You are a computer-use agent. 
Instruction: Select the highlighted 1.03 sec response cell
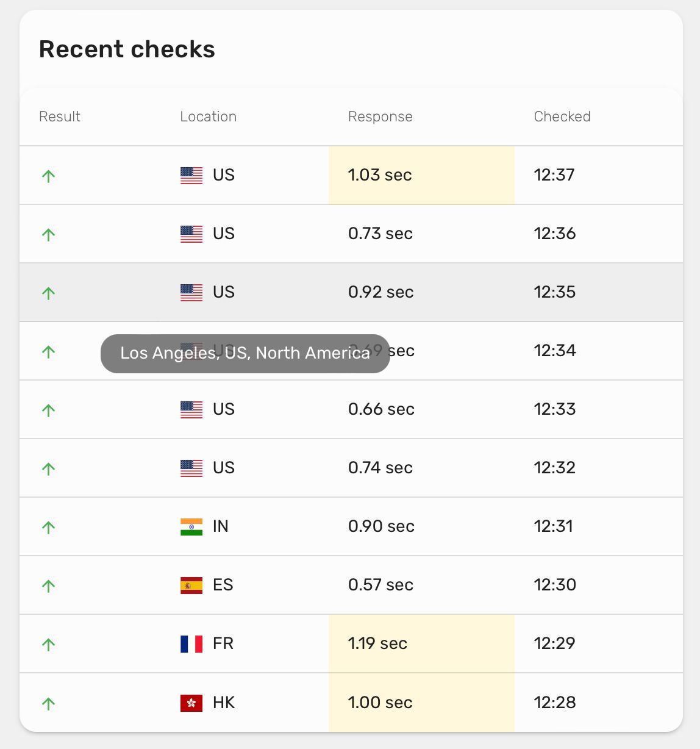click(x=380, y=175)
